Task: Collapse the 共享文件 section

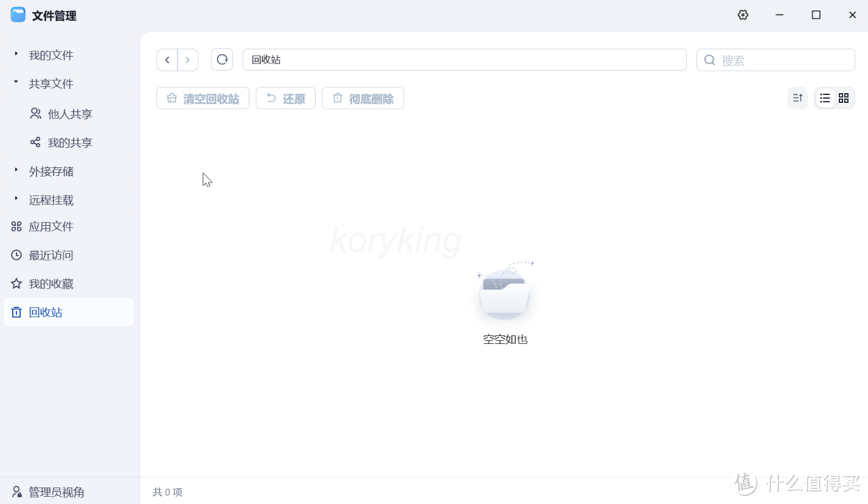Action: pyautogui.click(x=16, y=83)
